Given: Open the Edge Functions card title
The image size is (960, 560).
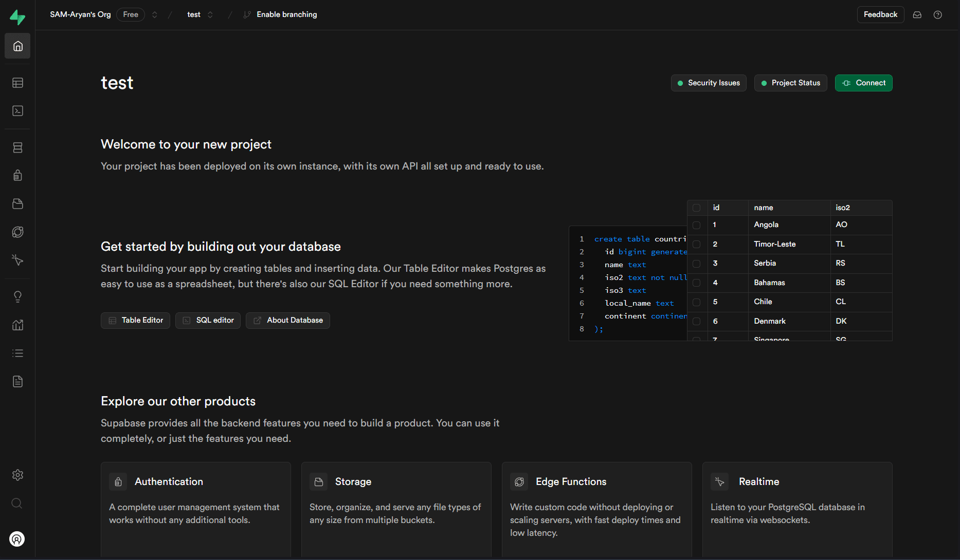Looking at the screenshot, I should click(571, 482).
